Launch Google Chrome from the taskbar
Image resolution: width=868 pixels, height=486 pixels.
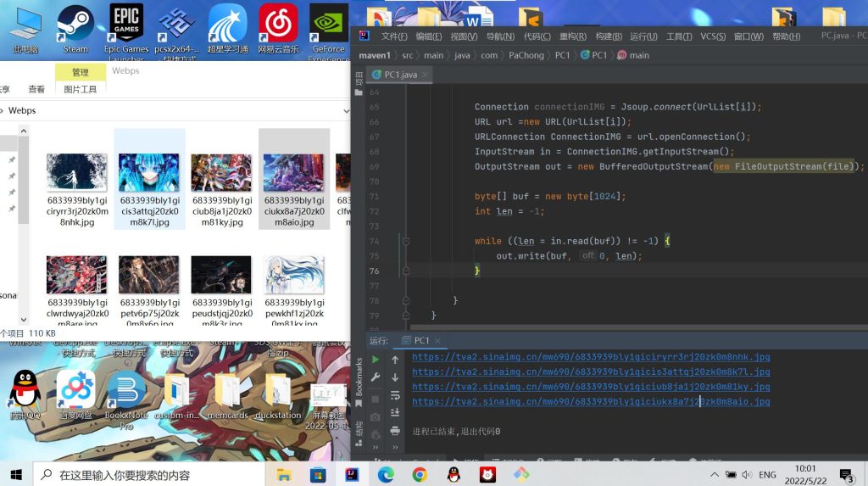tap(420, 474)
